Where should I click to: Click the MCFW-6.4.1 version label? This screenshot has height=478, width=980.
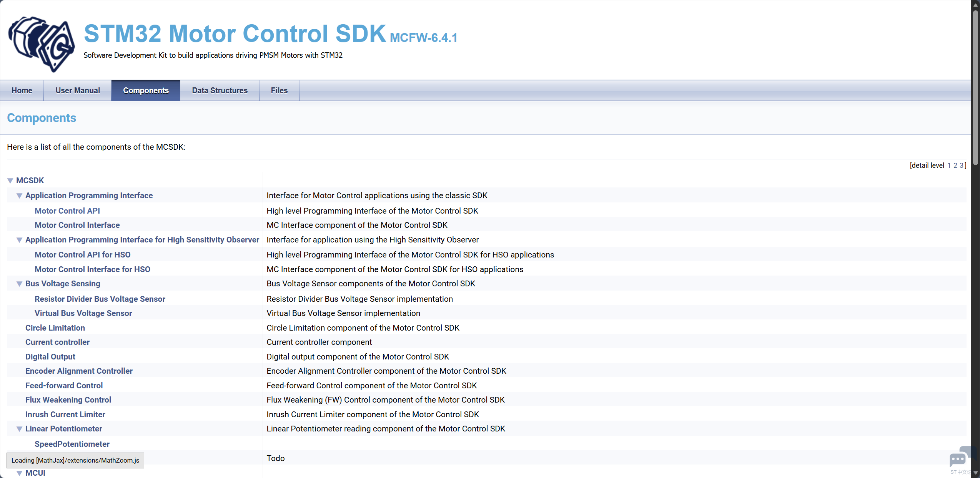tap(424, 38)
